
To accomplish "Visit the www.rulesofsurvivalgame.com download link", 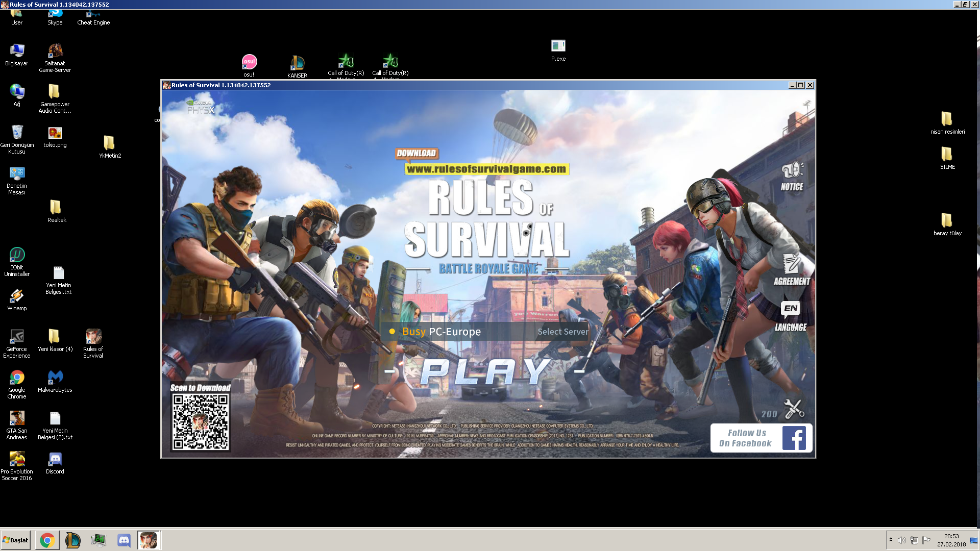I will pyautogui.click(x=486, y=169).
